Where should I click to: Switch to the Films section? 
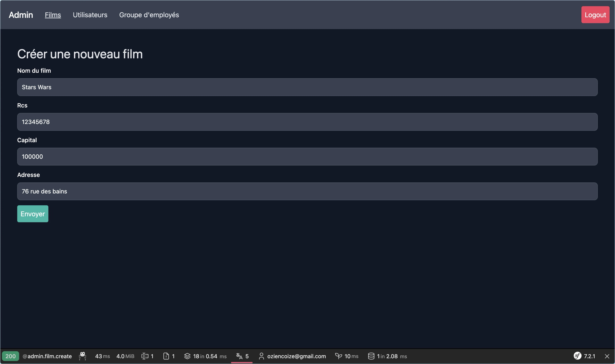[53, 15]
